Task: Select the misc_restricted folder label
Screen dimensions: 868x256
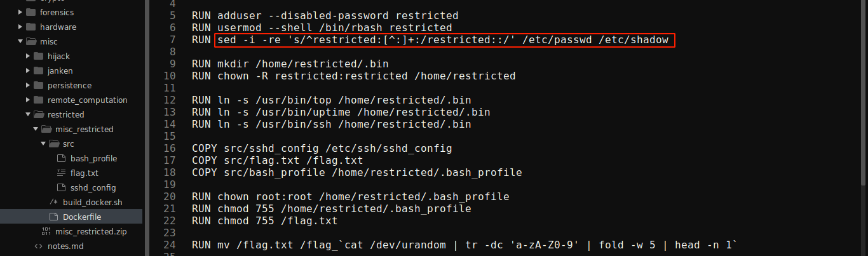Action: 84,129
